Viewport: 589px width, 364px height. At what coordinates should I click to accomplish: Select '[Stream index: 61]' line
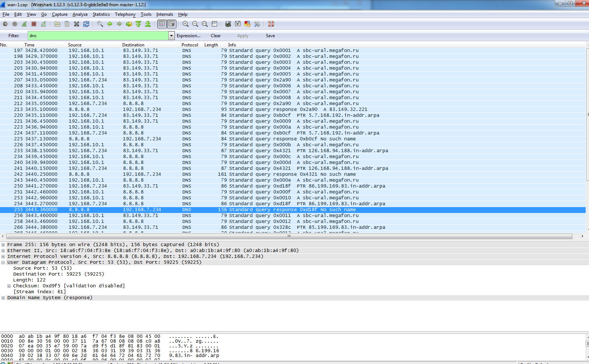(39, 292)
